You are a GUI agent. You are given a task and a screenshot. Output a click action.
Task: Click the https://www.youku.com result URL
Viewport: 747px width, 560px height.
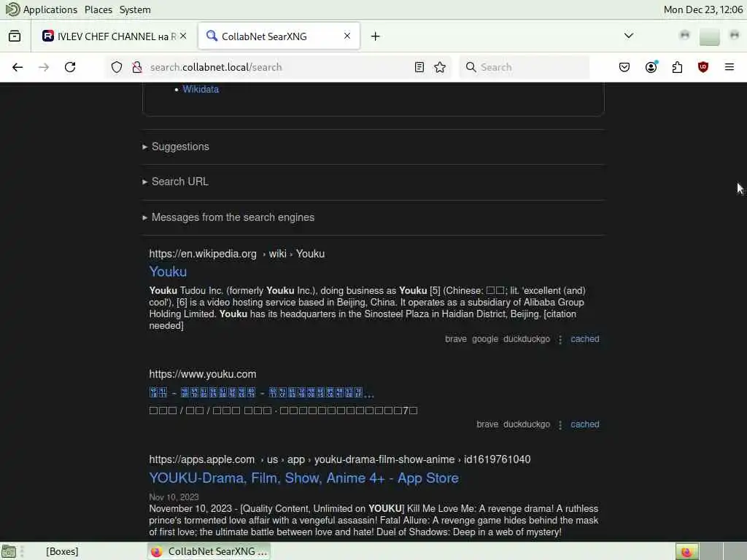click(203, 374)
